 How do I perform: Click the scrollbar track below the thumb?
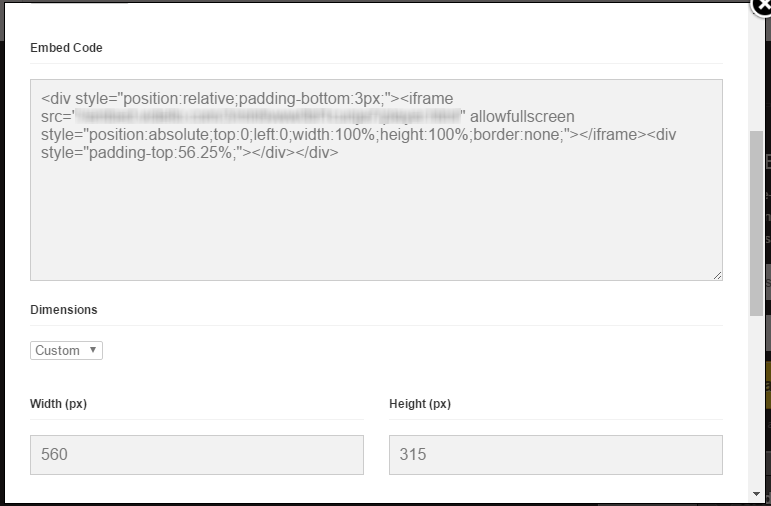(756, 401)
